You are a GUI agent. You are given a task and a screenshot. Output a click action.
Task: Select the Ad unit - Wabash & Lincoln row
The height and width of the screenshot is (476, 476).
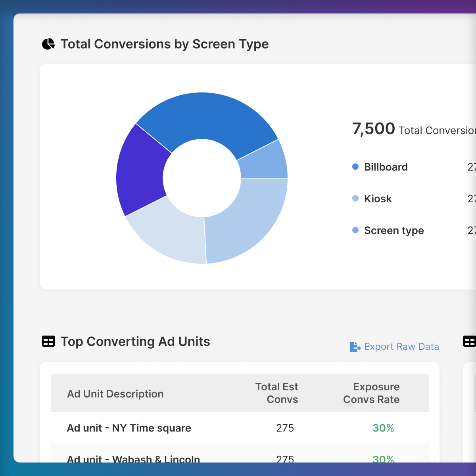[x=133, y=459]
